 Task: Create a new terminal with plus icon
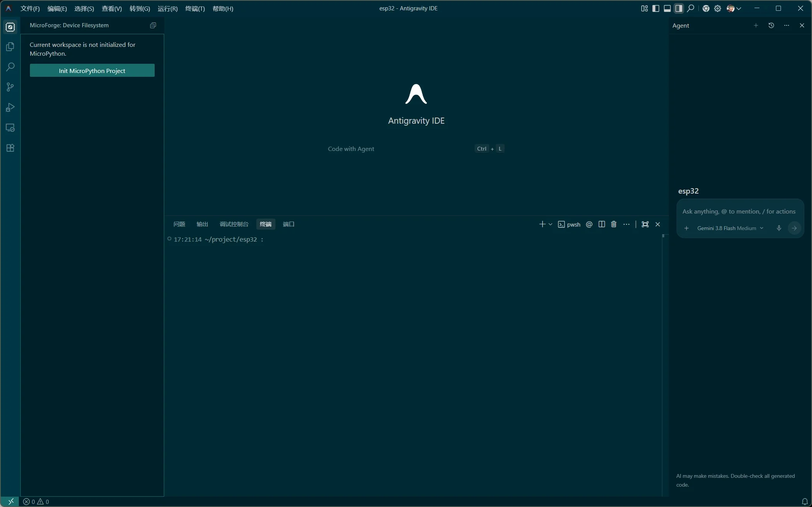[542, 224]
